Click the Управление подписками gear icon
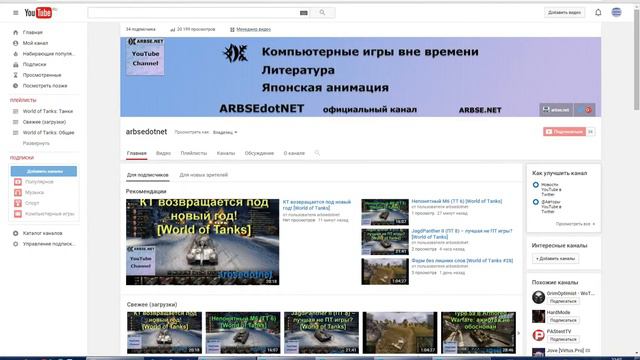This screenshot has height=360, width=640. [16, 244]
